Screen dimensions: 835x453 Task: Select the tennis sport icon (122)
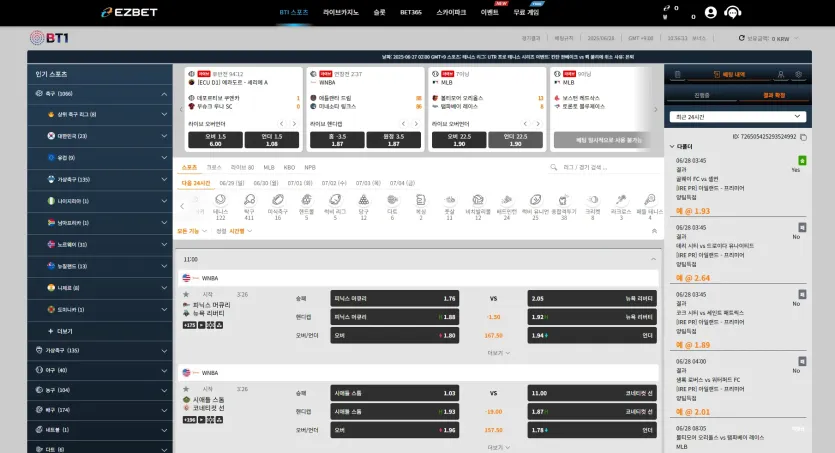point(220,206)
